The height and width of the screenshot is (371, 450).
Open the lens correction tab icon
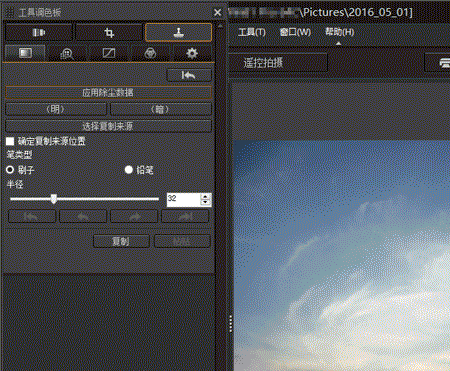[39, 33]
